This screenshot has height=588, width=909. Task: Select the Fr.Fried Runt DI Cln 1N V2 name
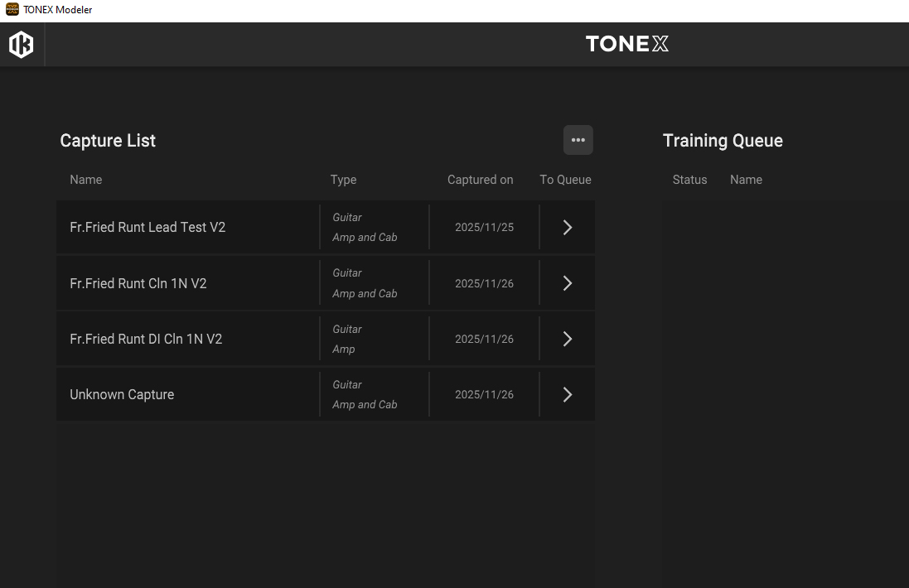146,339
